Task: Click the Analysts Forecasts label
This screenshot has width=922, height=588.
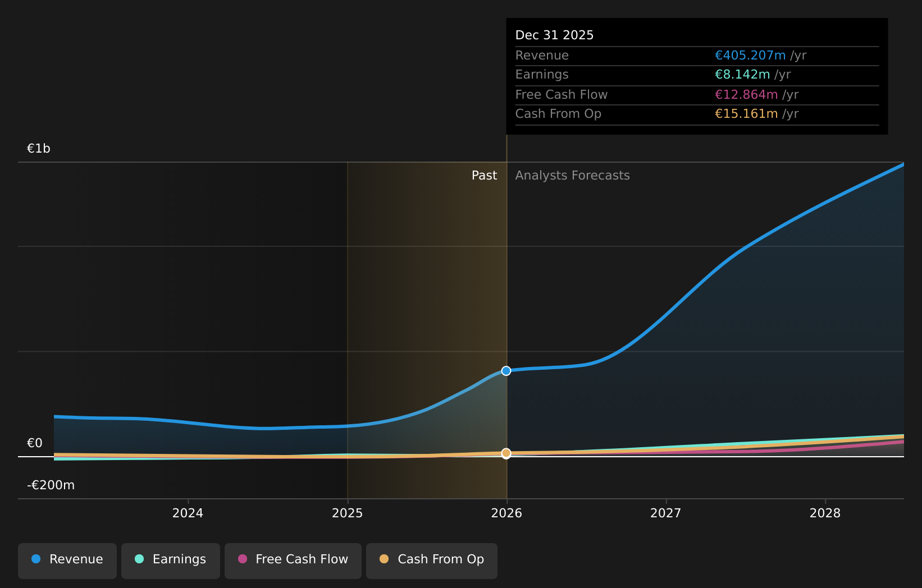Action: (x=572, y=176)
